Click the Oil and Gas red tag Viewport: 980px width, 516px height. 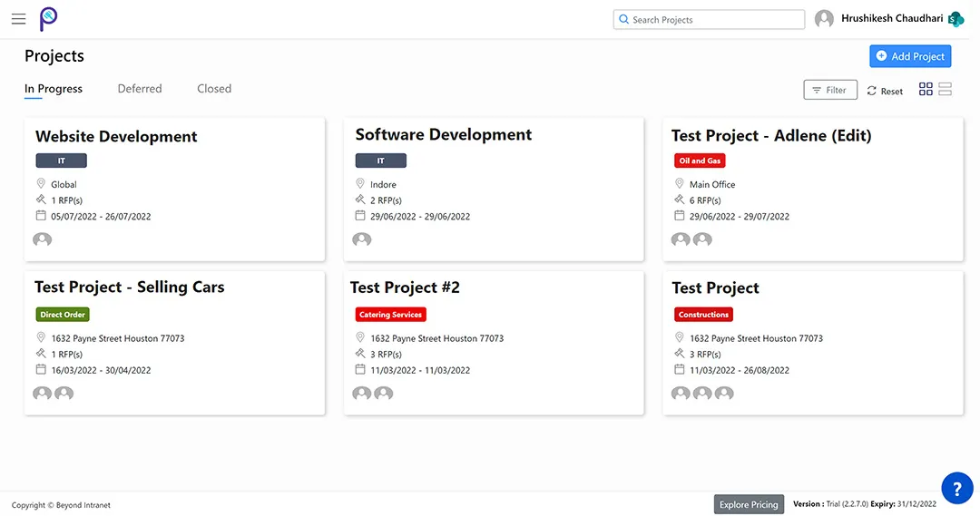tap(699, 161)
